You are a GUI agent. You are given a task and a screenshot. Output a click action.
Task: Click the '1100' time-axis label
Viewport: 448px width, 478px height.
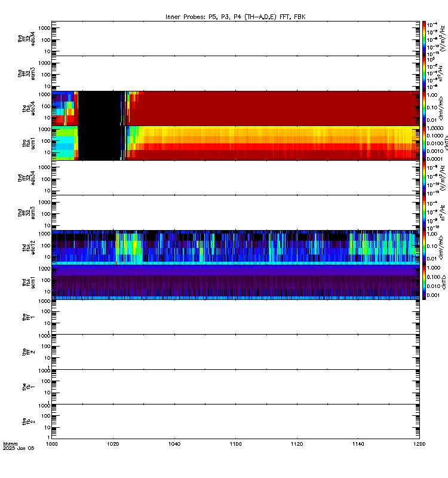(x=235, y=444)
